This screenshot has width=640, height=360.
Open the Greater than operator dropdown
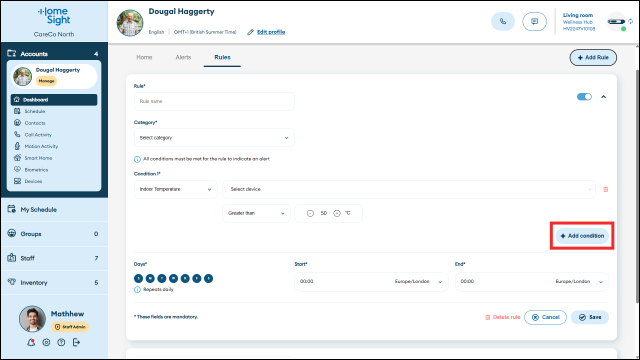click(256, 213)
